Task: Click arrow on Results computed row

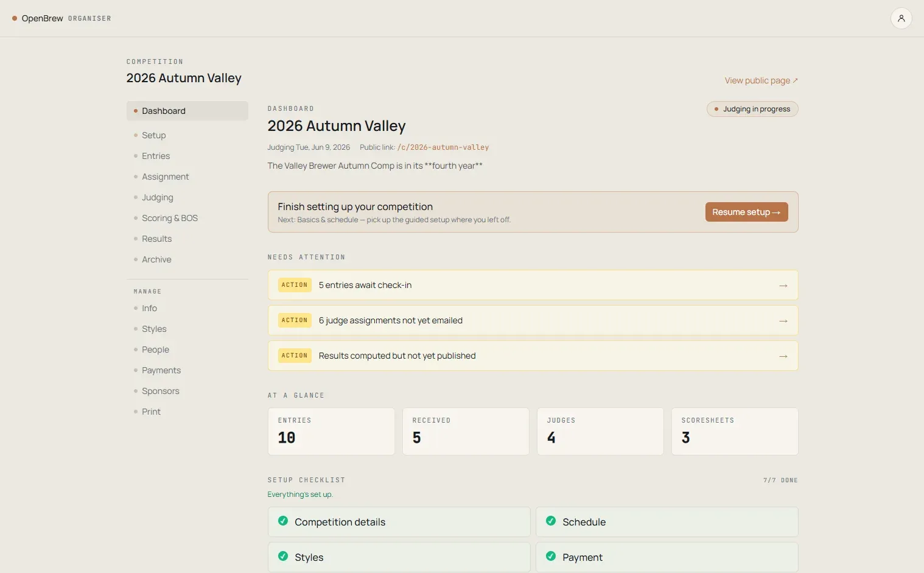Action: click(783, 356)
